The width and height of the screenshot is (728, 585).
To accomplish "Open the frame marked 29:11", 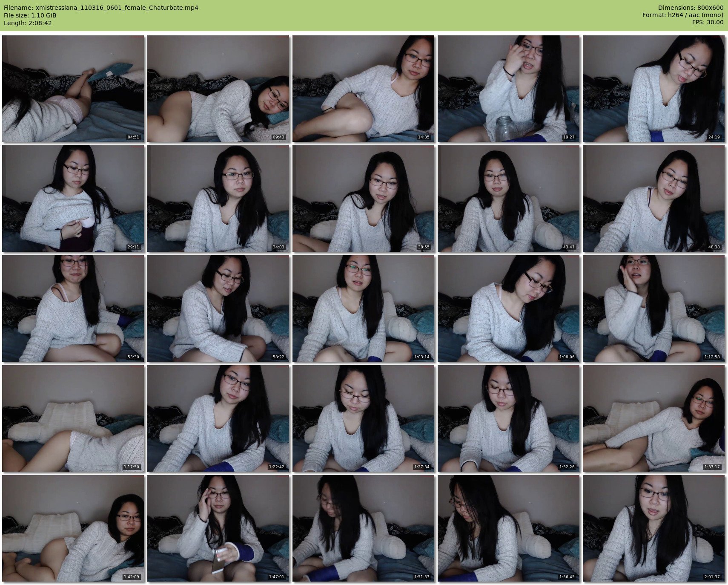I will coord(73,199).
